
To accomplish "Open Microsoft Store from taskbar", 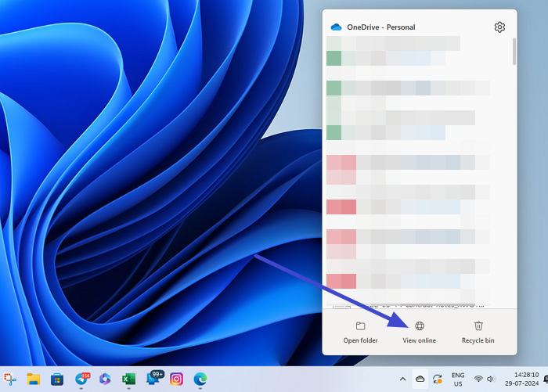I will pyautogui.click(x=57, y=379).
